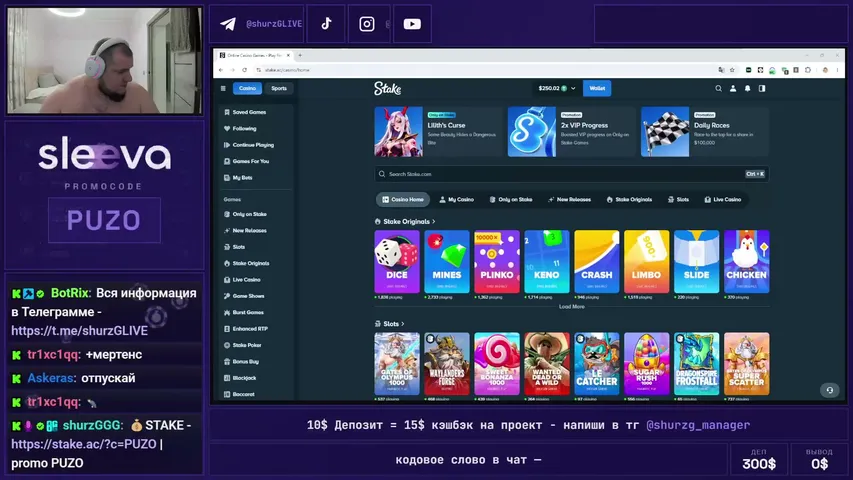Screen dimensions: 853x480
Task: Select the My Casino category tab
Action: point(456,200)
